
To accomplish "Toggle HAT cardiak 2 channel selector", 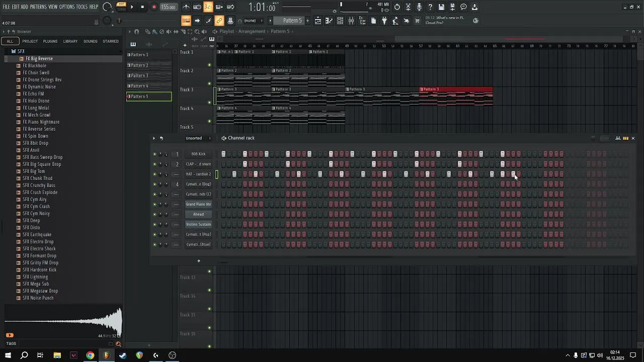I will coord(217,174).
